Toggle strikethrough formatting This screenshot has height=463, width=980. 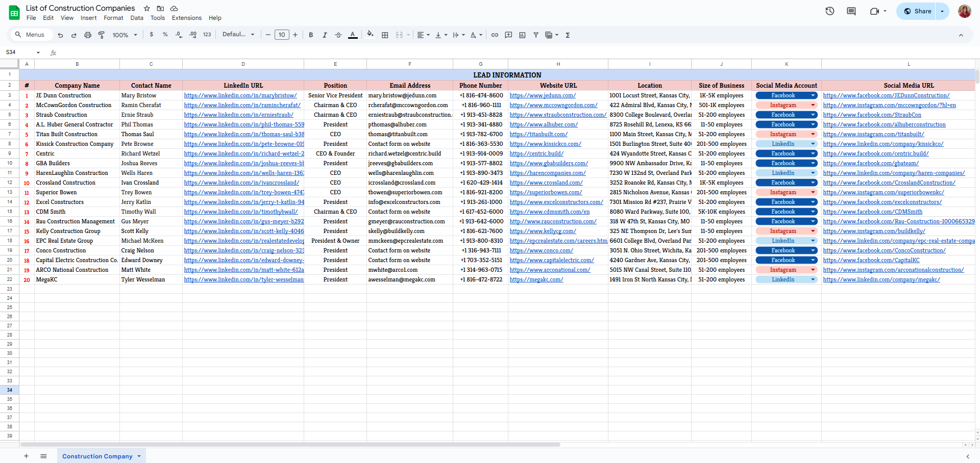tap(338, 35)
